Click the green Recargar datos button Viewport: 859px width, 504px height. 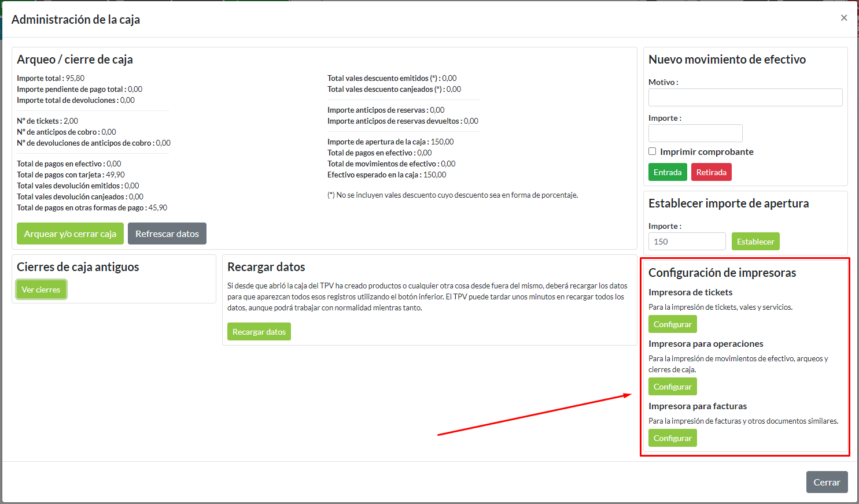[x=259, y=332]
